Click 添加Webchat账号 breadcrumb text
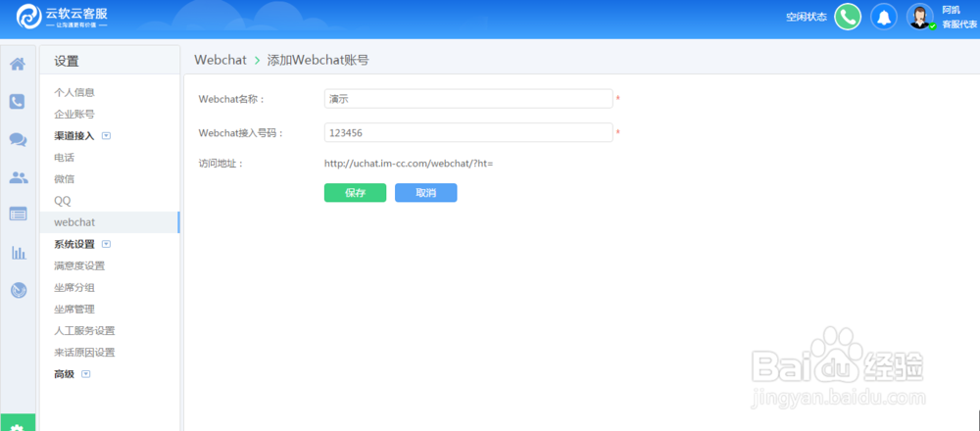Viewport: 980px width, 431px height. coord(318,60)
